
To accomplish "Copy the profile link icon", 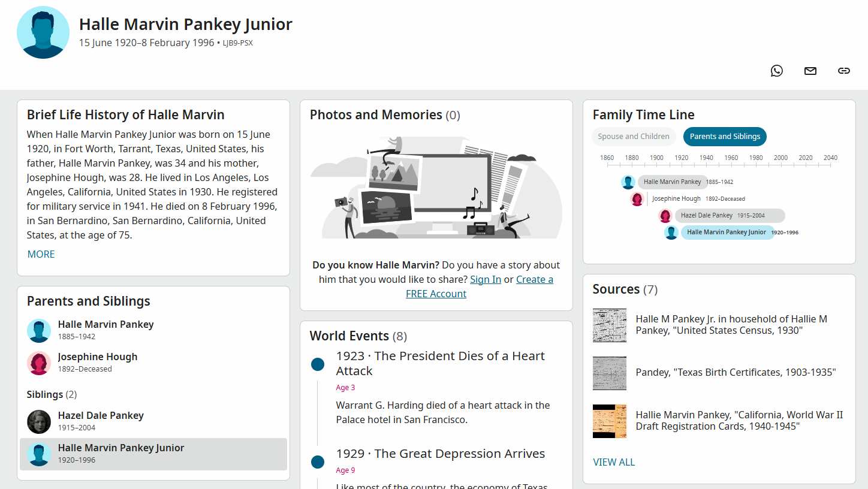I will click(x=844, y=71).
